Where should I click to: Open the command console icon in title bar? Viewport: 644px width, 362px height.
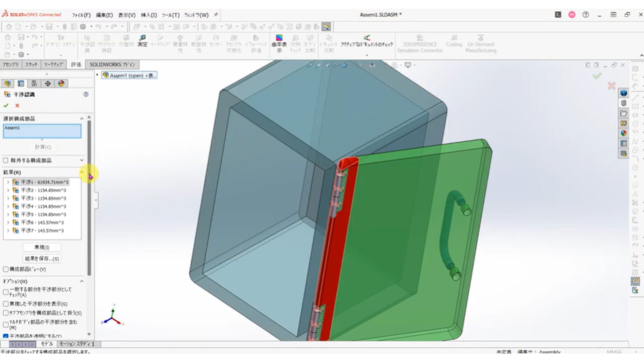(558, 15)
